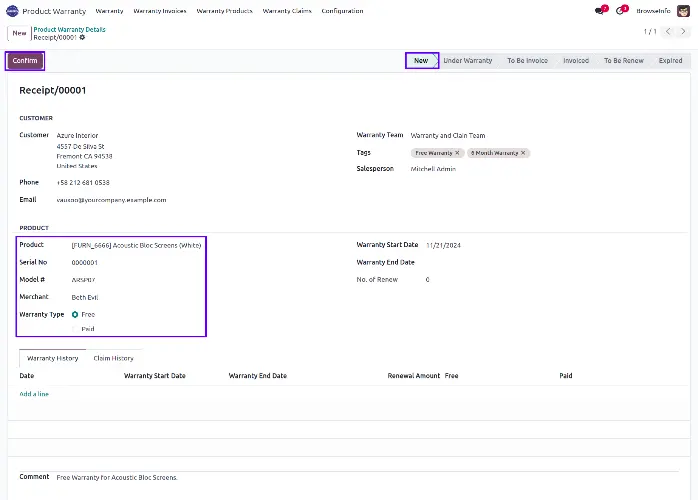
Task: Select the Paid warranty type radio
Action: click(75, 328)
